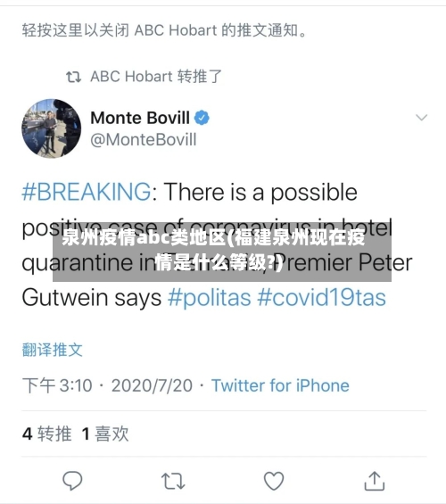Tap the verified badge beside Monte Bovill
Screen dimensions: 446x504
(202, 118)
